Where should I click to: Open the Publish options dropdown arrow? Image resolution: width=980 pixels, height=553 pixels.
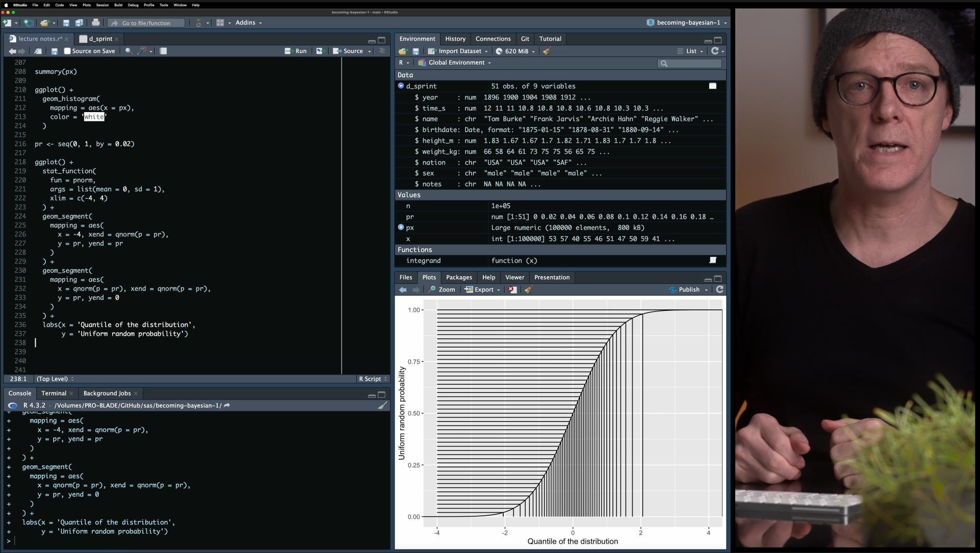706,289
